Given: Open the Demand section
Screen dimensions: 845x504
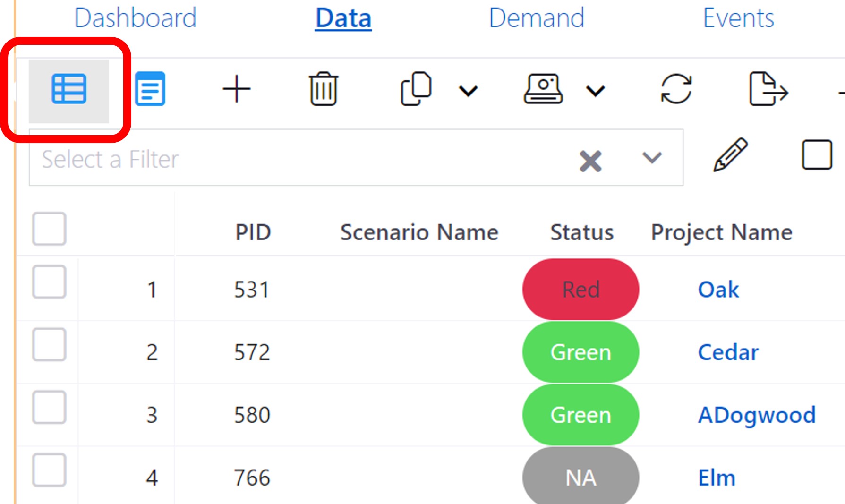Looking at the screenshot, I should coord(537,18).
